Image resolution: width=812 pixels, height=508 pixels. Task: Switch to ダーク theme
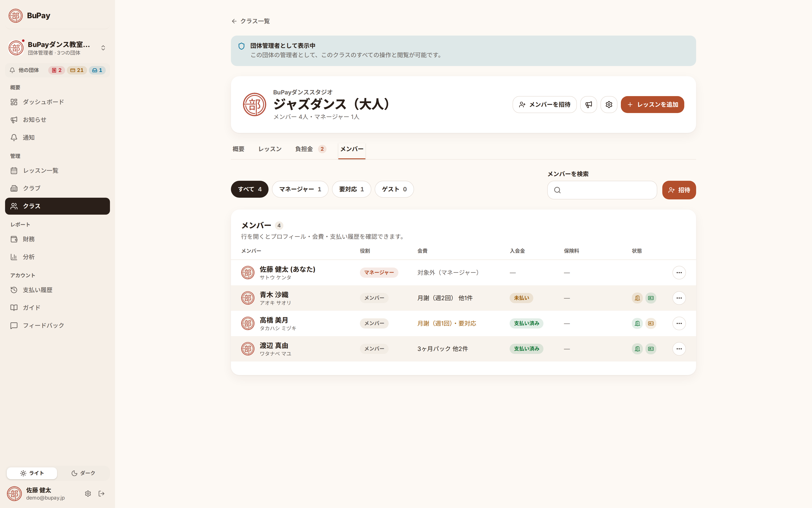[83, 473]
